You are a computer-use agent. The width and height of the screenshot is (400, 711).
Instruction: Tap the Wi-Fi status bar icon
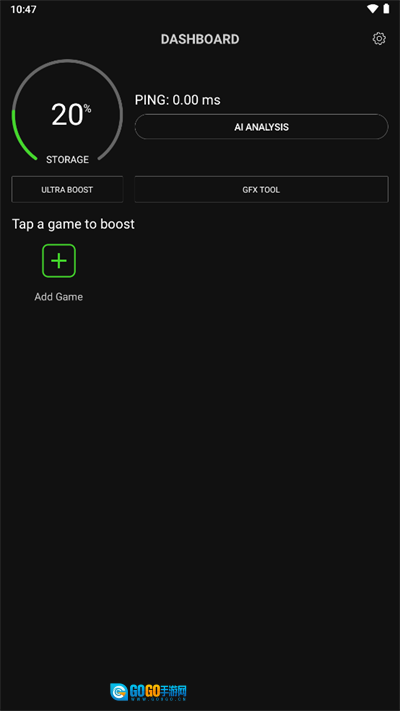(373, 9)
